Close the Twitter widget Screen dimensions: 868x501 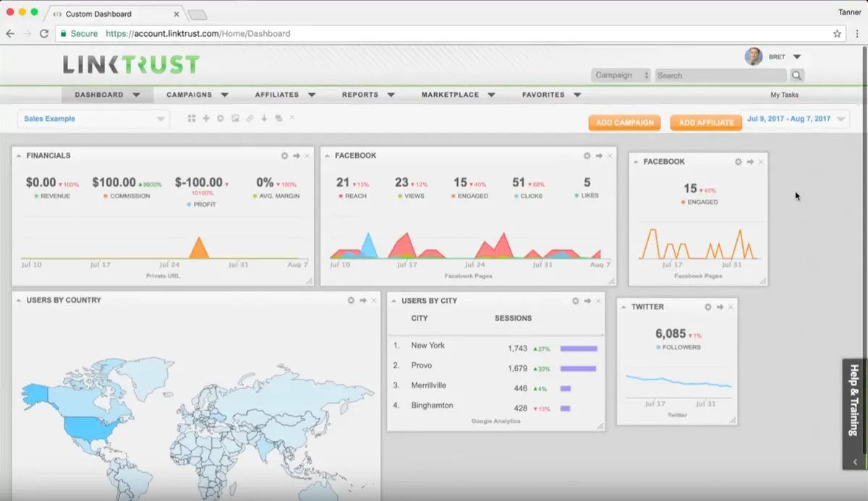click(731, 307)
